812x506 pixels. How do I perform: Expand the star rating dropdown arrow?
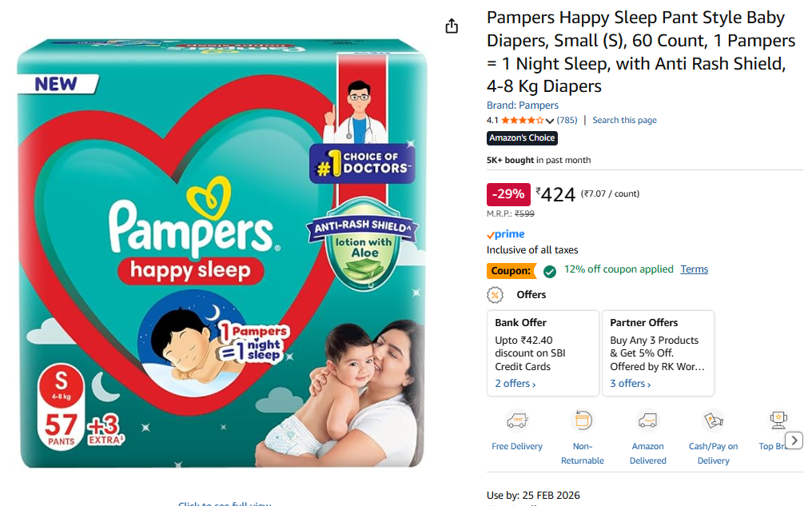pos(549,121)
